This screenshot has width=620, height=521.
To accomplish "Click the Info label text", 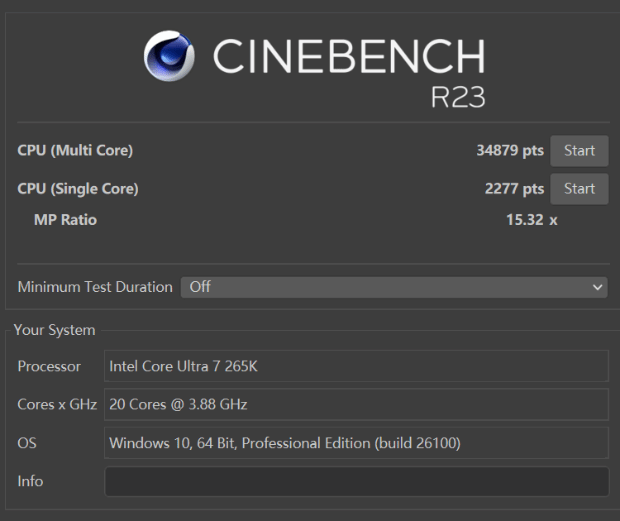I will pos(30,481).
